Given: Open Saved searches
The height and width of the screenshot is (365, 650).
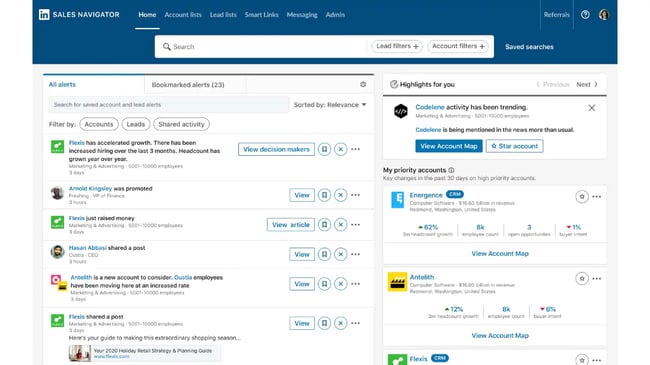Looking at the screenshot, I should point(529,47).
